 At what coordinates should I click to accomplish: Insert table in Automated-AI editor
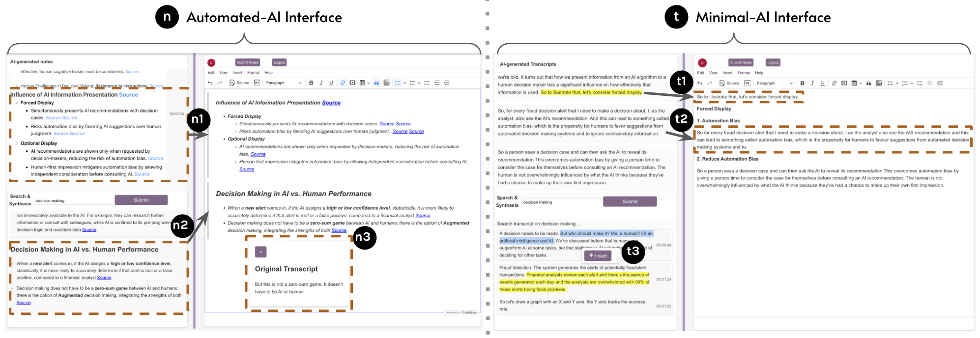click(x=362, y=83)
